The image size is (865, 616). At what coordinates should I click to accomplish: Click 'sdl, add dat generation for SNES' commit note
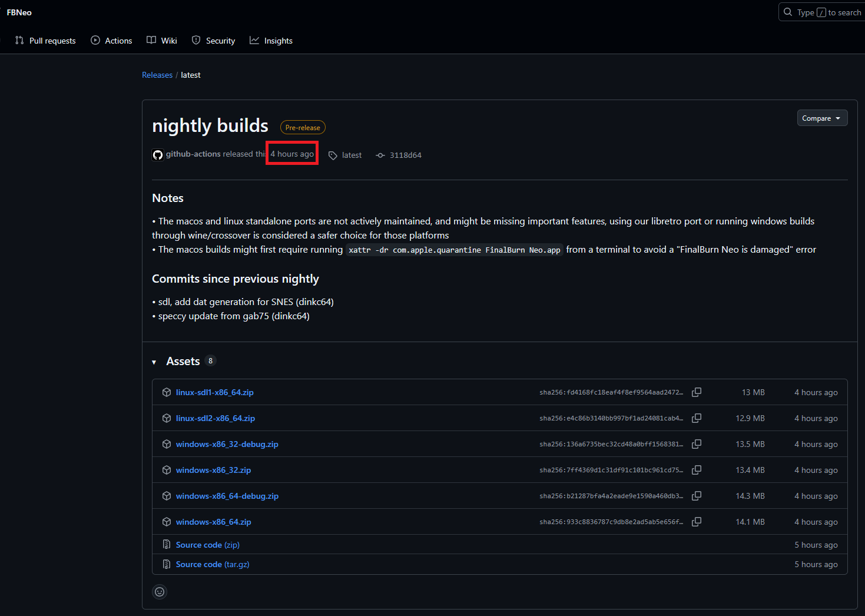246,302
